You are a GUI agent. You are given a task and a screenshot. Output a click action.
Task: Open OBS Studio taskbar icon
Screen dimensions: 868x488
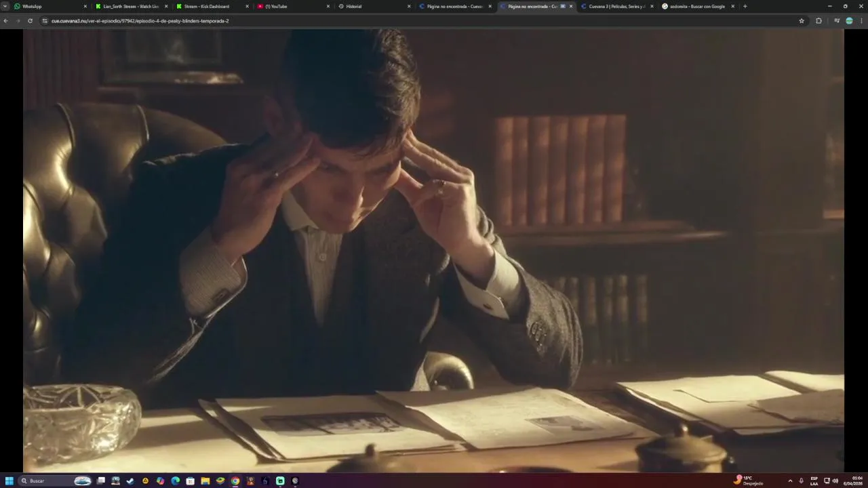coord(295,481)
